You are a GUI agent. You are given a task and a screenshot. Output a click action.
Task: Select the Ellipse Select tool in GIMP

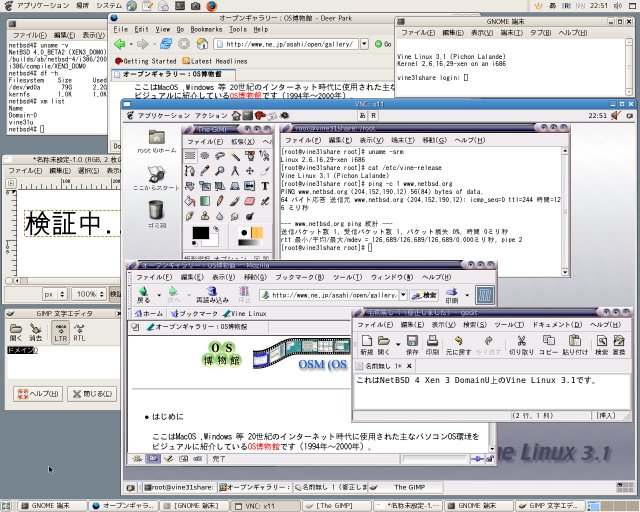point(205,156)
